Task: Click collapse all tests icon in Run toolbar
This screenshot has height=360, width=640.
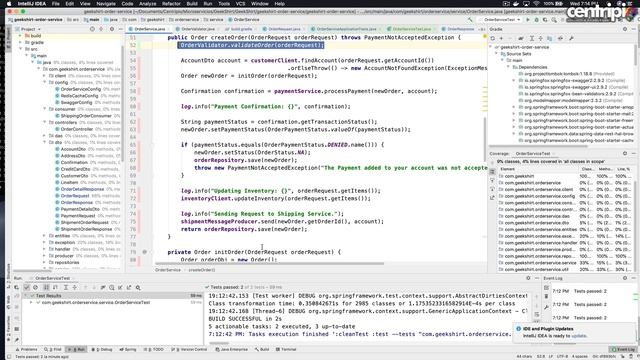Action: [x=75, y=288]
